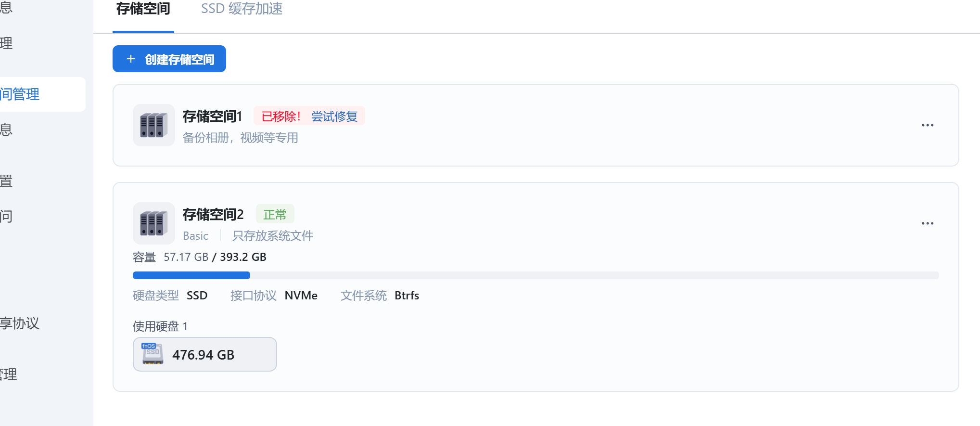Click the 存储空间2 capacity usage bar
The width and height of the screenshot is (980, 426).
(535, 275)
